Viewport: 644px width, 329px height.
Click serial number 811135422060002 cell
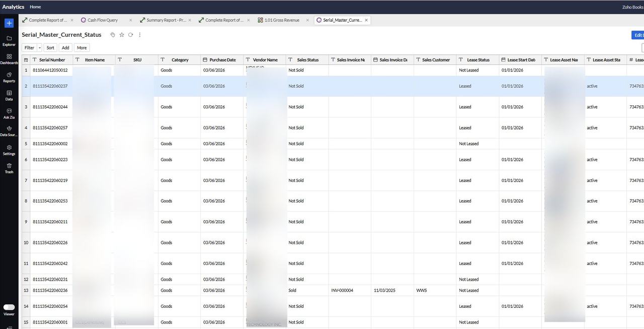(51, 144)
